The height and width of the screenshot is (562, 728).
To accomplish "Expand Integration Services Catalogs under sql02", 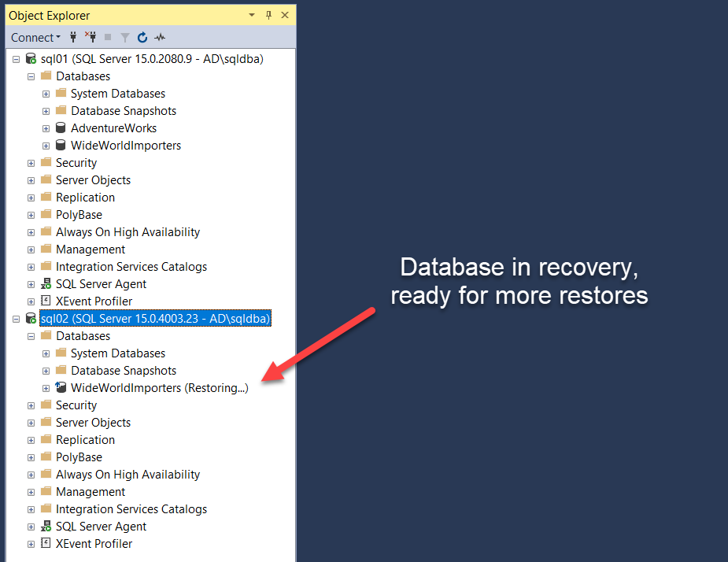I will pos(31,509).
